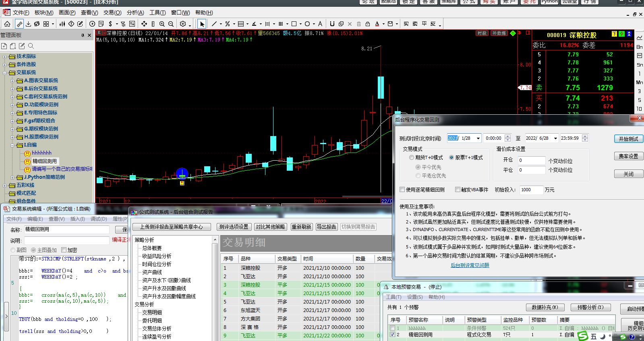Click the search magnifier in 管理面板
Screen dimensions: 644x341
tap(31, 46)
